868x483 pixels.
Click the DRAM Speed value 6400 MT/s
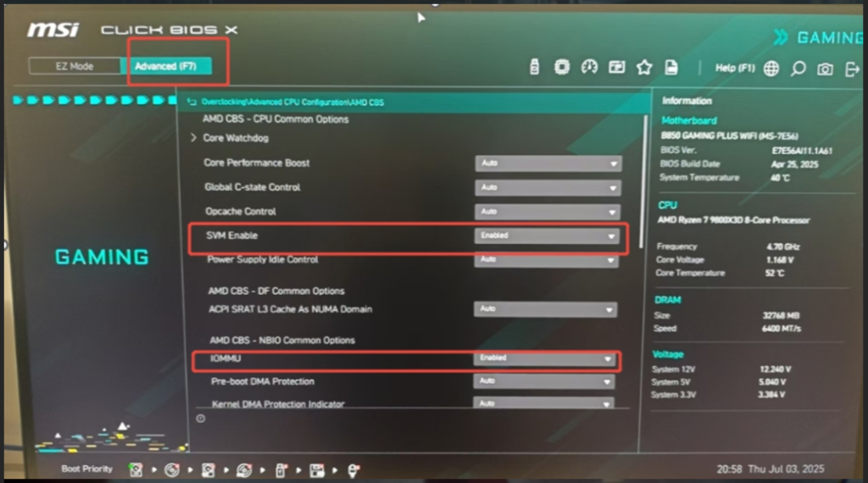781,329
